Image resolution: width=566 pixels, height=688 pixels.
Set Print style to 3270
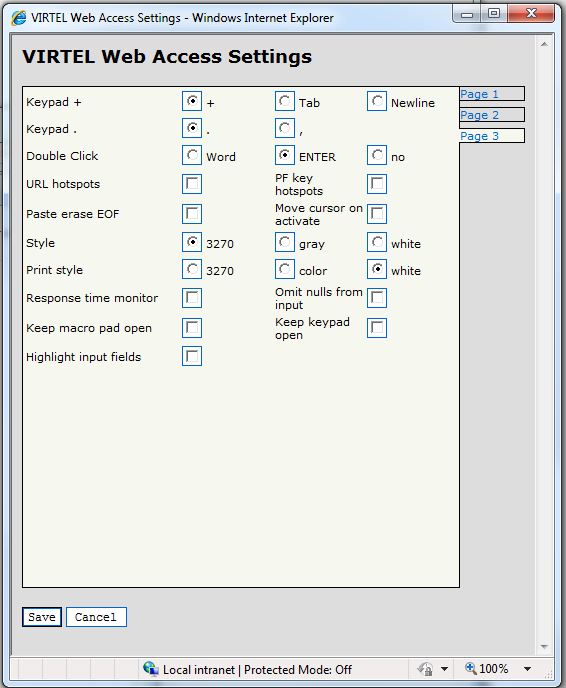tap(192, 269)
